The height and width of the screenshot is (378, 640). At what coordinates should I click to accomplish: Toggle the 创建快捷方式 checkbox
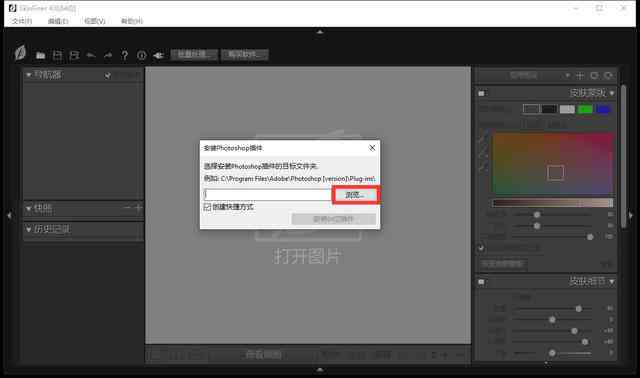208,207
